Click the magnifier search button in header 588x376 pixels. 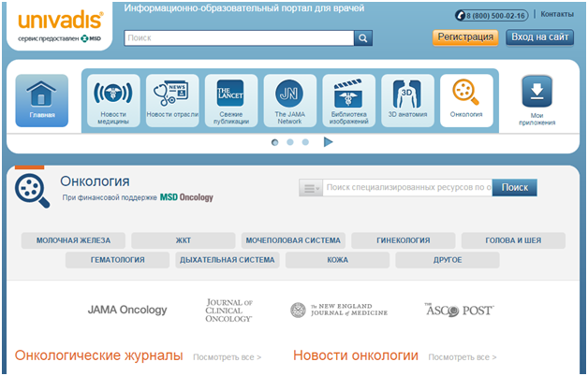[362, 38]
